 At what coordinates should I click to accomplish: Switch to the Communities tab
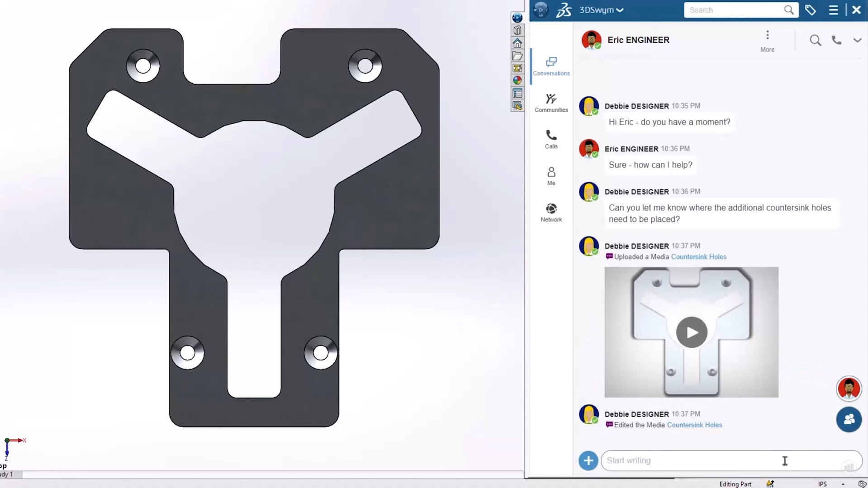[551, 103]
